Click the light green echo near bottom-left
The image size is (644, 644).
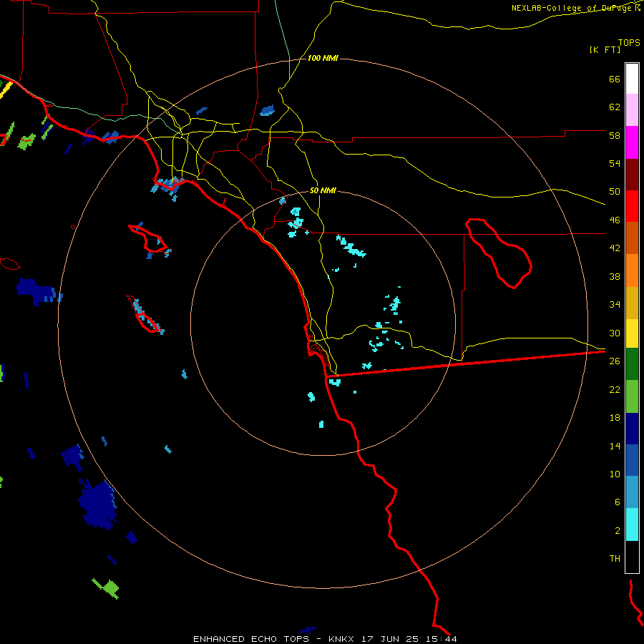click(x=107, y=588)
